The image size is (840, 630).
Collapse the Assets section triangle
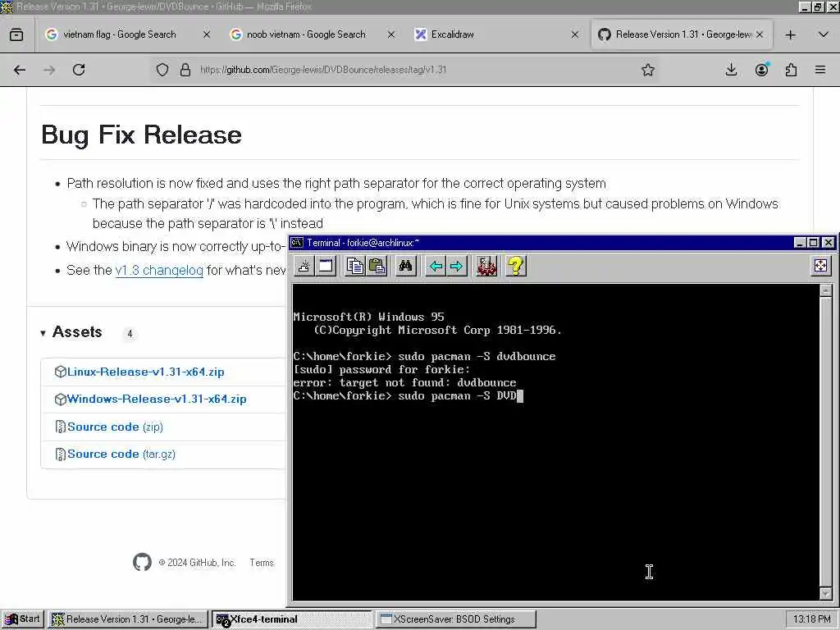tap(43, 333)
